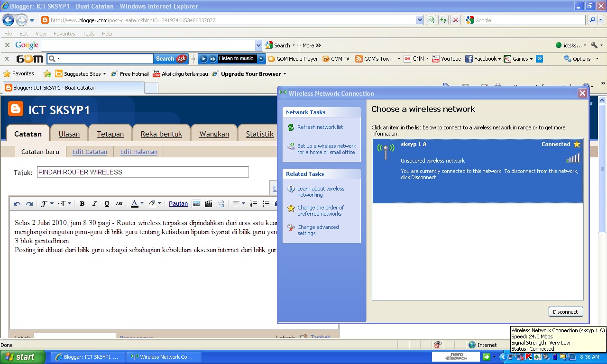Viewport: 607px width, 364px height.
Task: Toggle bold formatting in post editor
Action: pyautogui.click(x=82, y=203)
